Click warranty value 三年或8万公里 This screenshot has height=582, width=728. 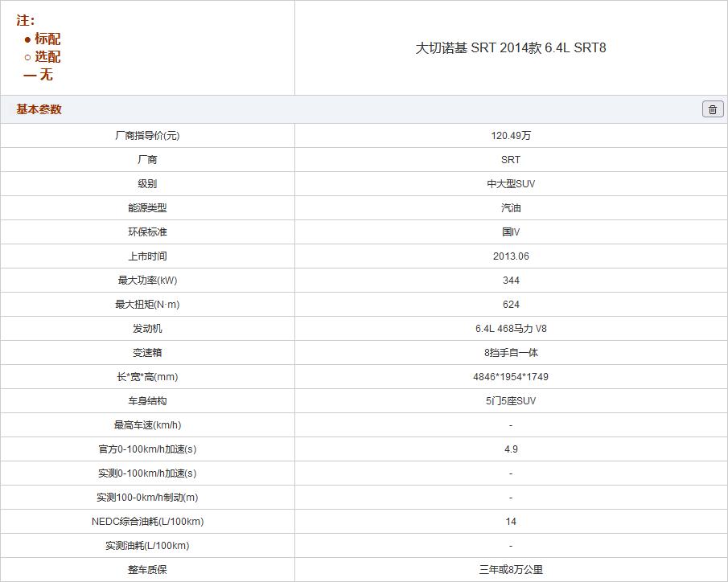(511, 570)
